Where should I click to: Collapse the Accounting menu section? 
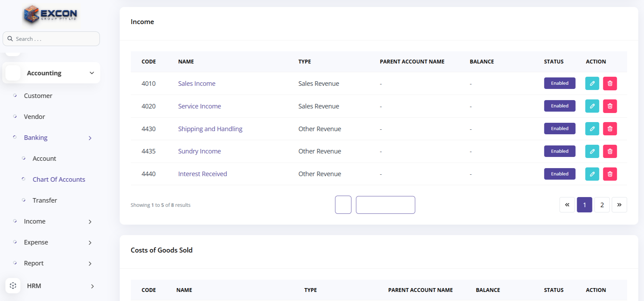(x=92, y=73)
